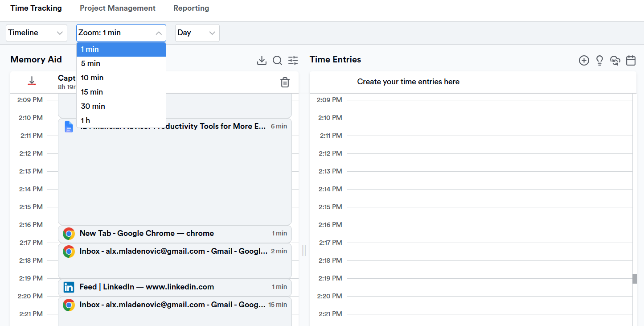This screenshot has width=644, height=326.
Task: Select the Financial Advisor Productivity Tools activity
Action: [x=175, y=172]
